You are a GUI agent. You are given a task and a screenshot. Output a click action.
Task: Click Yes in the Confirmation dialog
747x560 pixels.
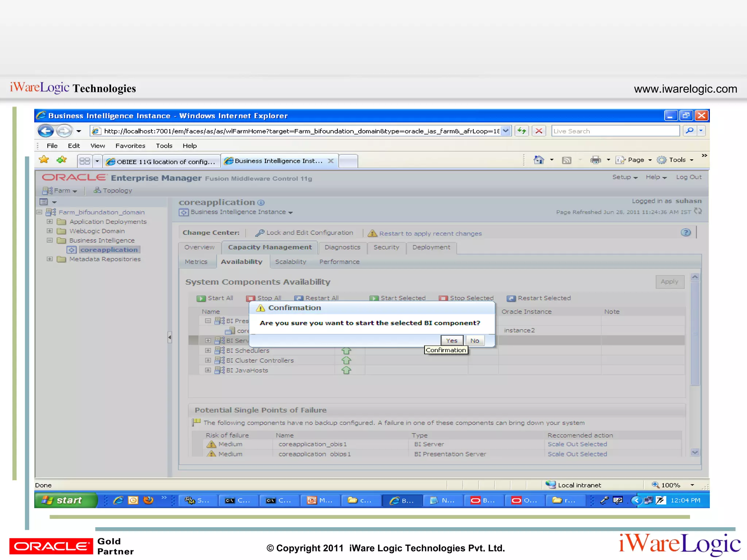point(452,341)
